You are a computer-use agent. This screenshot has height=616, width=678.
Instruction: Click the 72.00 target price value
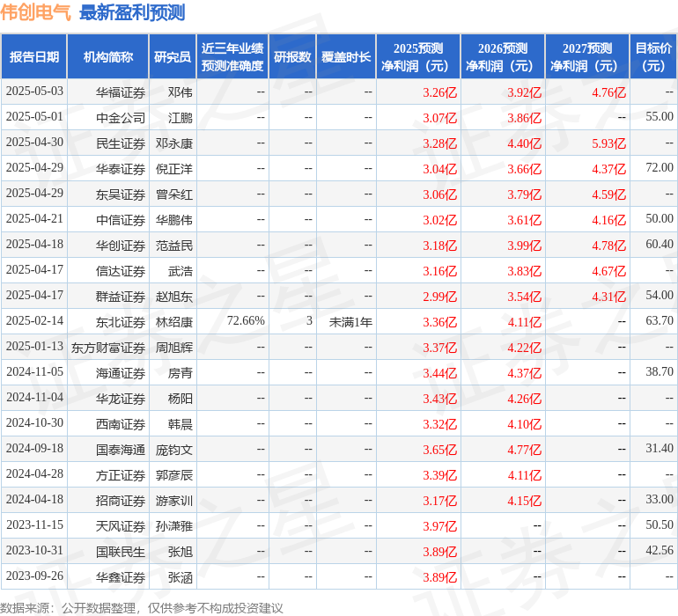pos(659,168)
